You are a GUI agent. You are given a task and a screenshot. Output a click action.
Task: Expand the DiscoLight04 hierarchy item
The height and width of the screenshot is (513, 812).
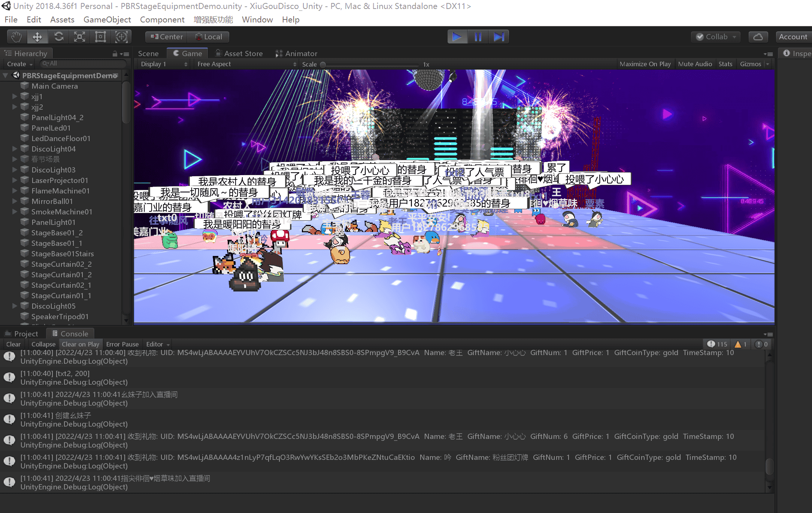point(15,149)
